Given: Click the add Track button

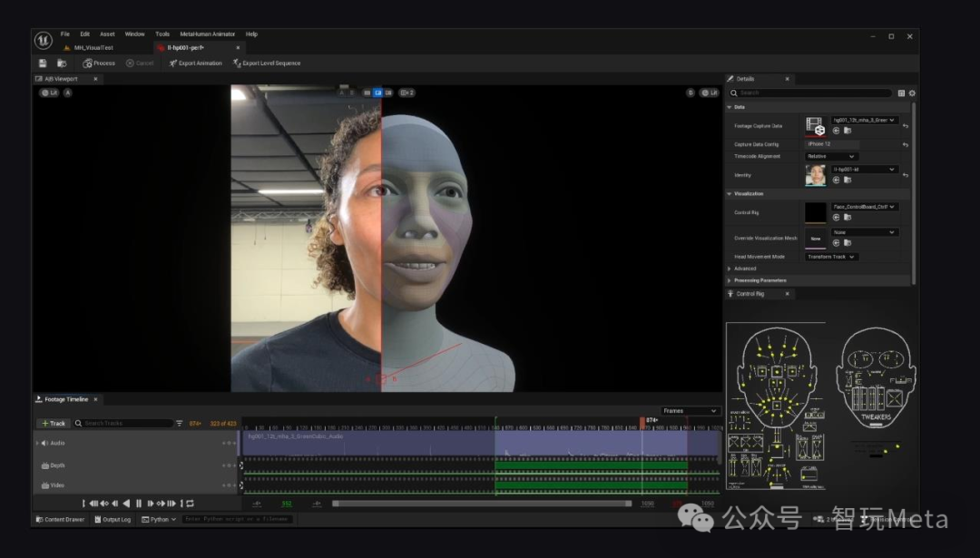Looking at the screenshot, I should [x=54, y=424].
